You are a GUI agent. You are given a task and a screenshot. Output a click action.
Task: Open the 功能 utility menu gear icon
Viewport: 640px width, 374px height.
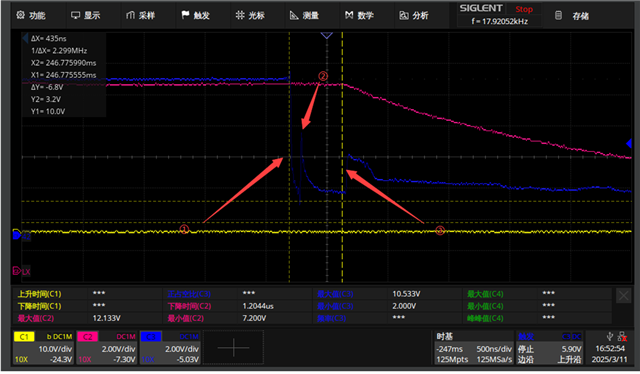tap(20, 16)
